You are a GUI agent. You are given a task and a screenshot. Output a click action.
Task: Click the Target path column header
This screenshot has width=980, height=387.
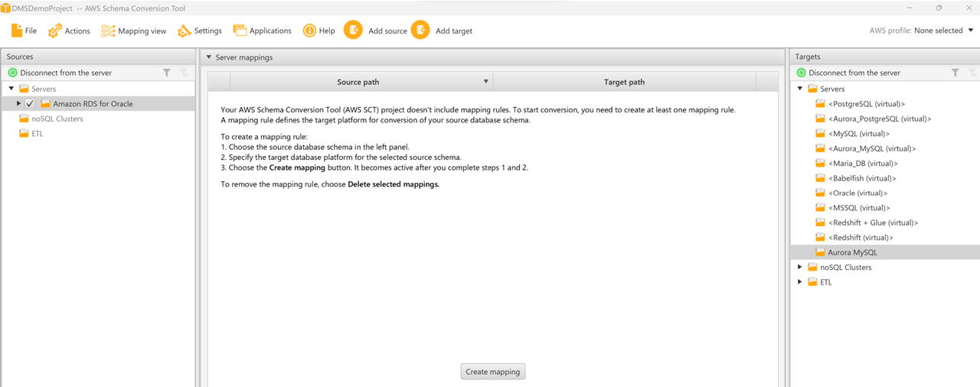click(624, 82)
